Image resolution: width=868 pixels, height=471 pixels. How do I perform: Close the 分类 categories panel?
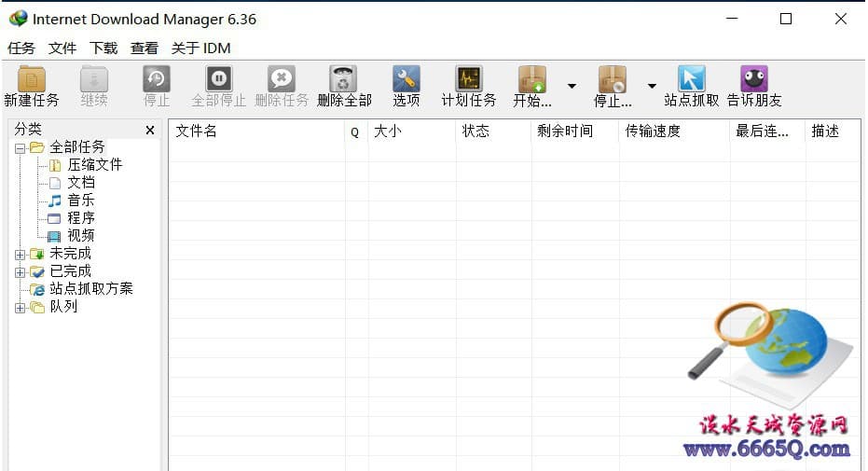point(150,130)
